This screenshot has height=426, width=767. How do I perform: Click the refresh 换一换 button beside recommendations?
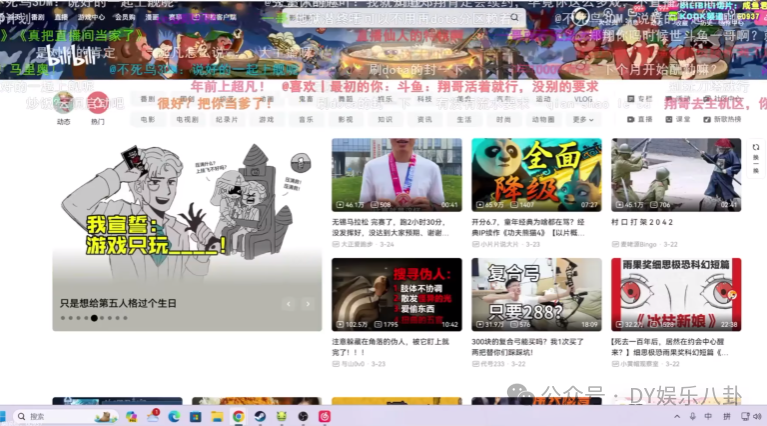coord(756,158)
